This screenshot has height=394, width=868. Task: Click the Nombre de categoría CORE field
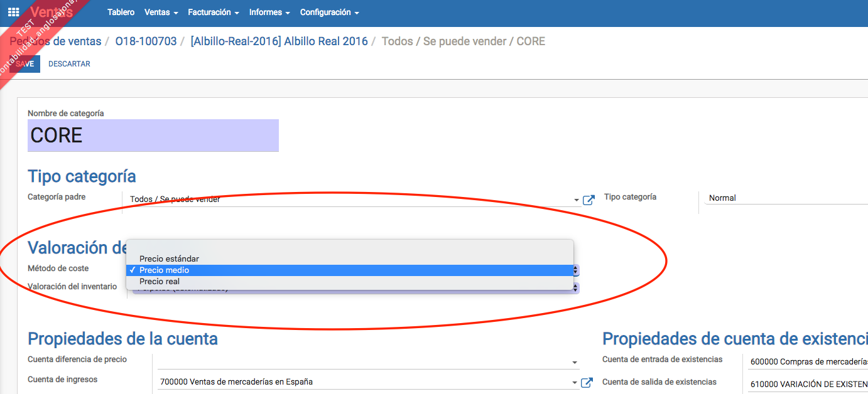153,136
